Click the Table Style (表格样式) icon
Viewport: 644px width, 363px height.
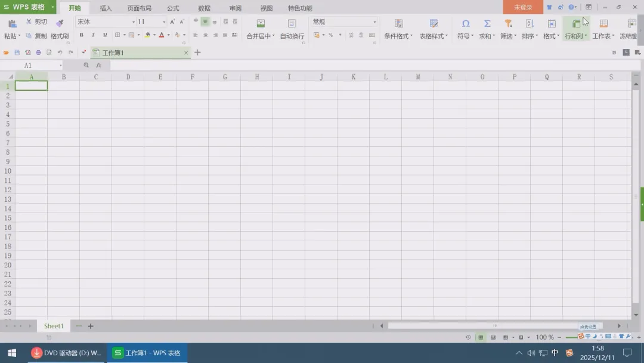pos(434,23)
